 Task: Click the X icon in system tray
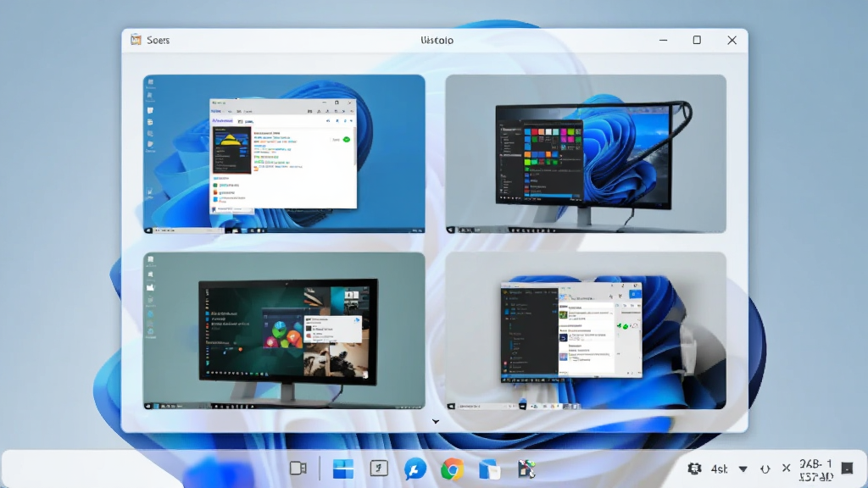click(x=786, y=468)
